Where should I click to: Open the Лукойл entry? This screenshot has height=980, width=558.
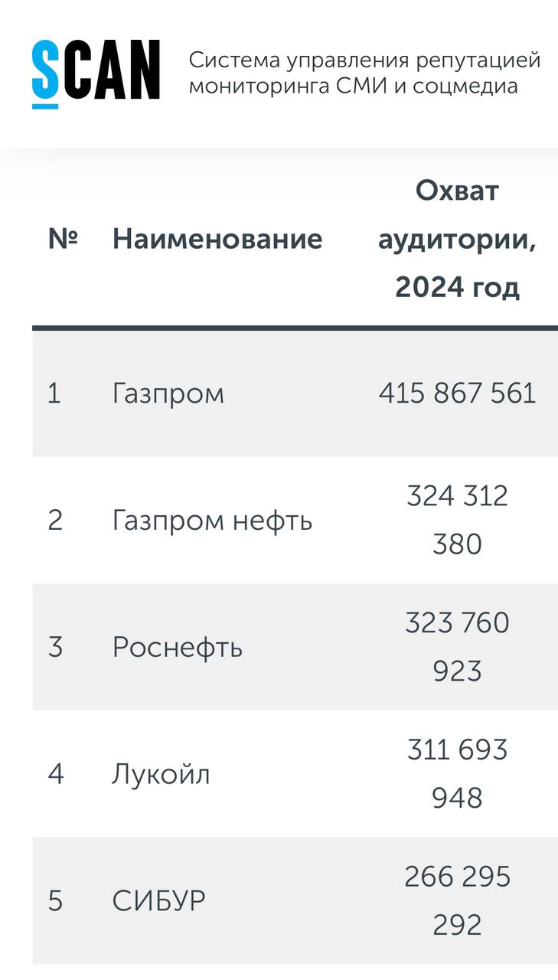coord(162,774)
